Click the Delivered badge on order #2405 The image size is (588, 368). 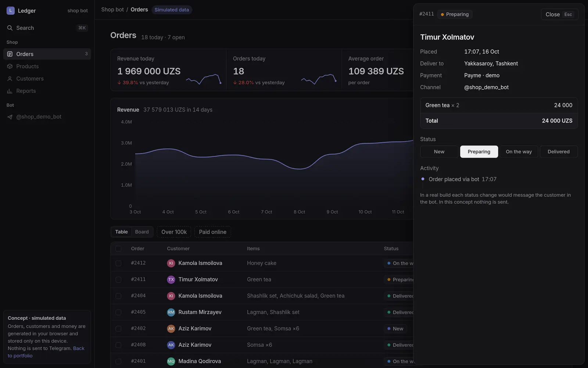pos(399,312)
